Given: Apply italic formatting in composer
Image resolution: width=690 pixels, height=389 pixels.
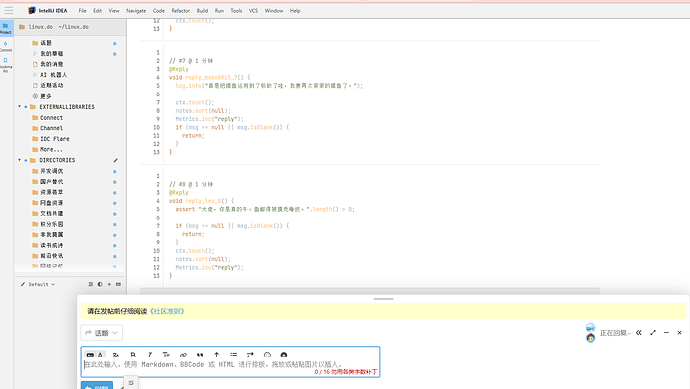Looking at the screenshot, I should coord(150,355).
